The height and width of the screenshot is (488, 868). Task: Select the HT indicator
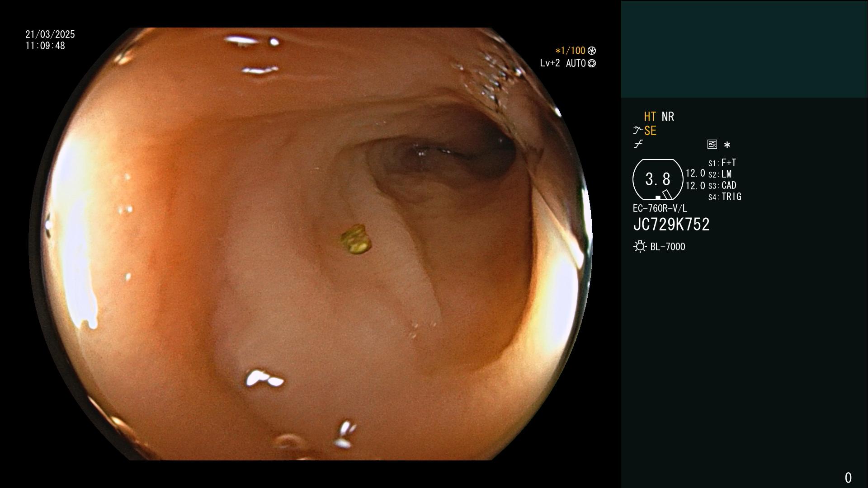pyautogui.click(x=650, y=117)
